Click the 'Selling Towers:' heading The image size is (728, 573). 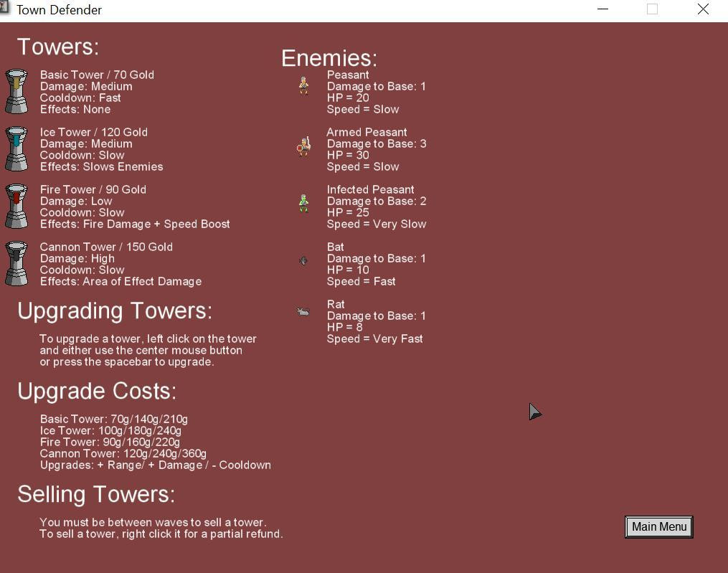[96, 494]
